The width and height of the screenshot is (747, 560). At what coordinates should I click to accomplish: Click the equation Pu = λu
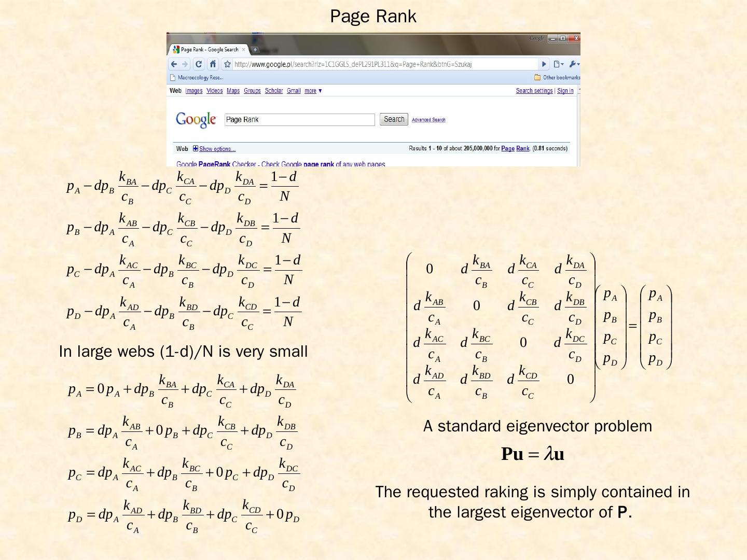(533, 454)
